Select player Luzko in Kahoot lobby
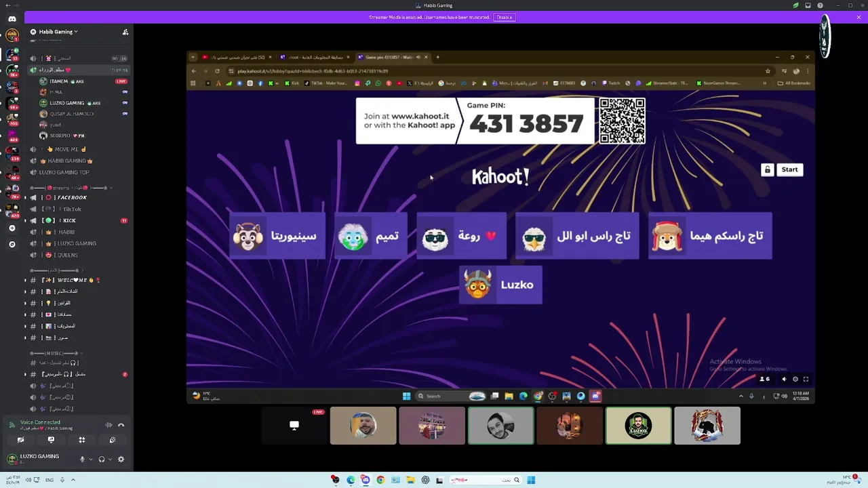The image size is (868, 488). (500, 285)
